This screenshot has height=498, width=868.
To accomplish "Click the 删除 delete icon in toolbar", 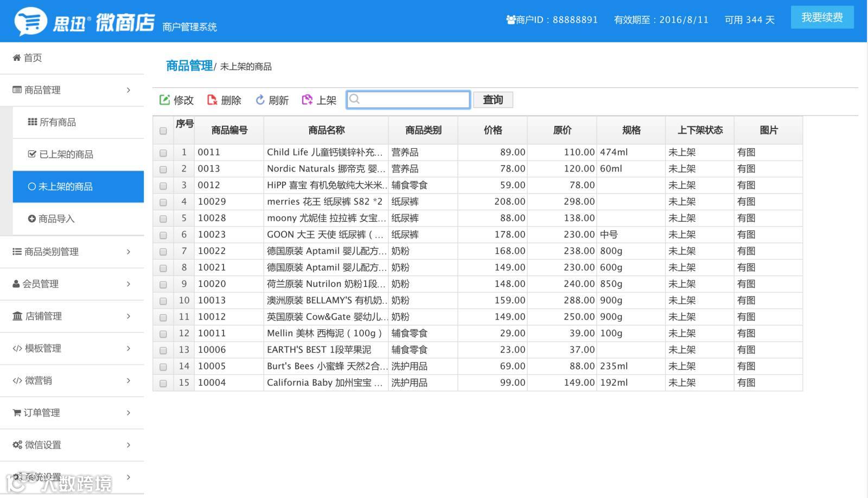I will tap(212, 100).
